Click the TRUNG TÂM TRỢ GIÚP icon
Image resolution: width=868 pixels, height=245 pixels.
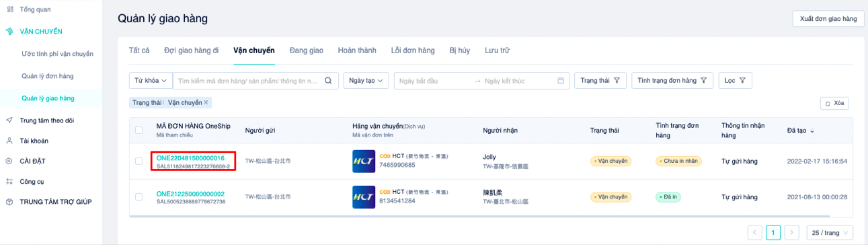point(9,202)
